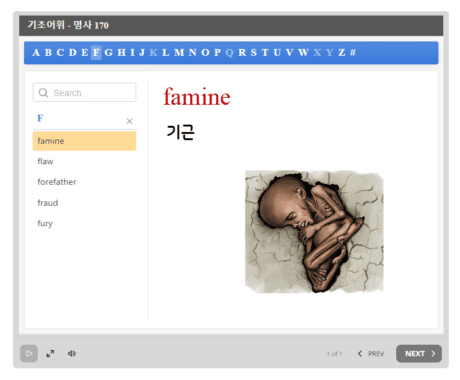The image size is (460, 380).
Task: Jump to letter R in alphabet bar
Action: tap(242, 53)
